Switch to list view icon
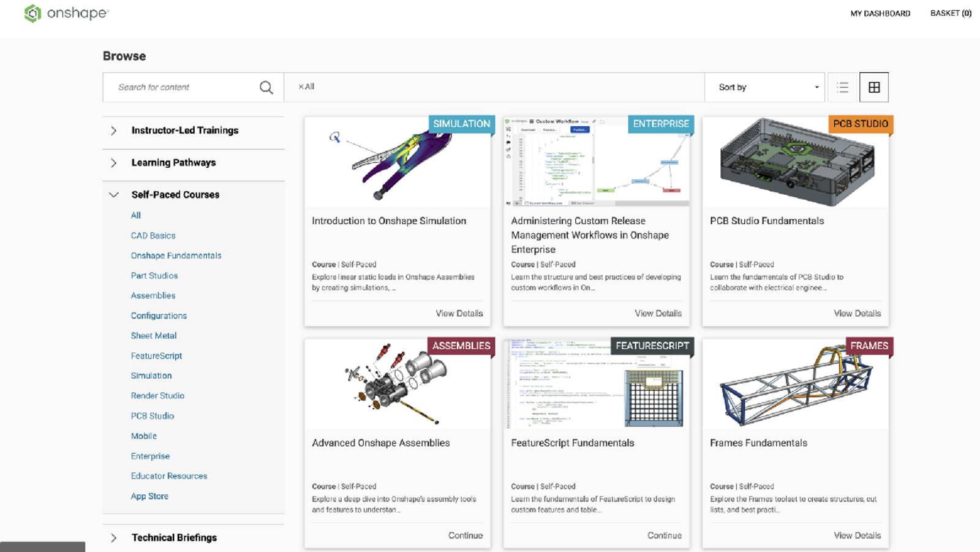 point(842,88)
